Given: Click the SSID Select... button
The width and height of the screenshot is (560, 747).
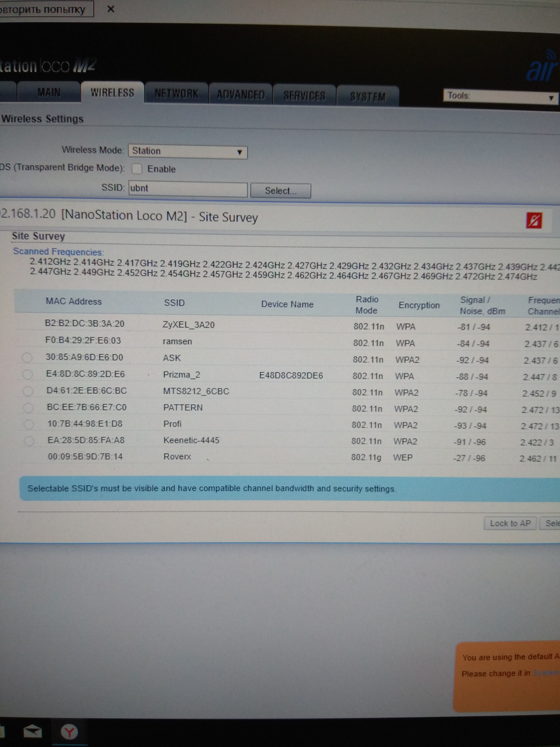Looking at the screenshot, I should 281,191.
